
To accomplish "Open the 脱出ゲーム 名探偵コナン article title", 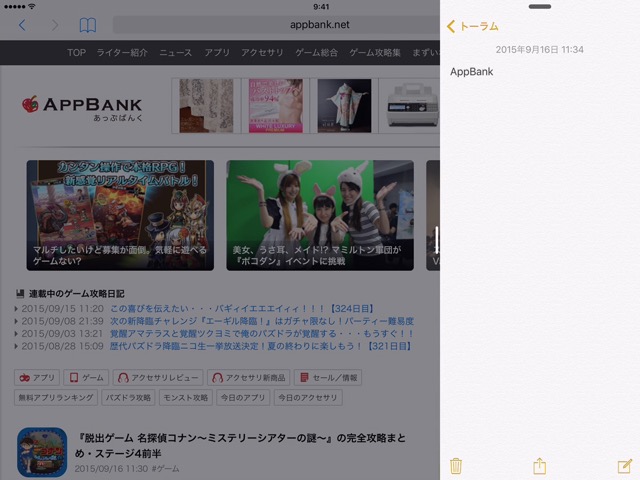I will pos(241,446).
